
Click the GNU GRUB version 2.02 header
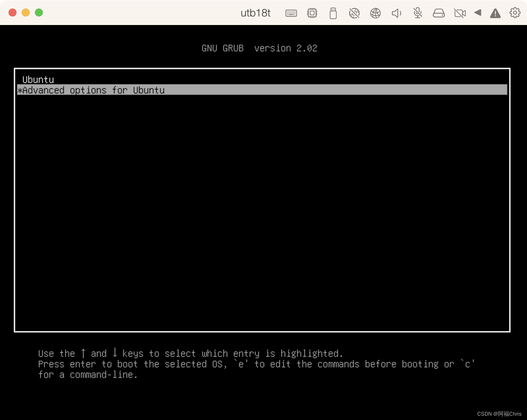click(260, 48)
